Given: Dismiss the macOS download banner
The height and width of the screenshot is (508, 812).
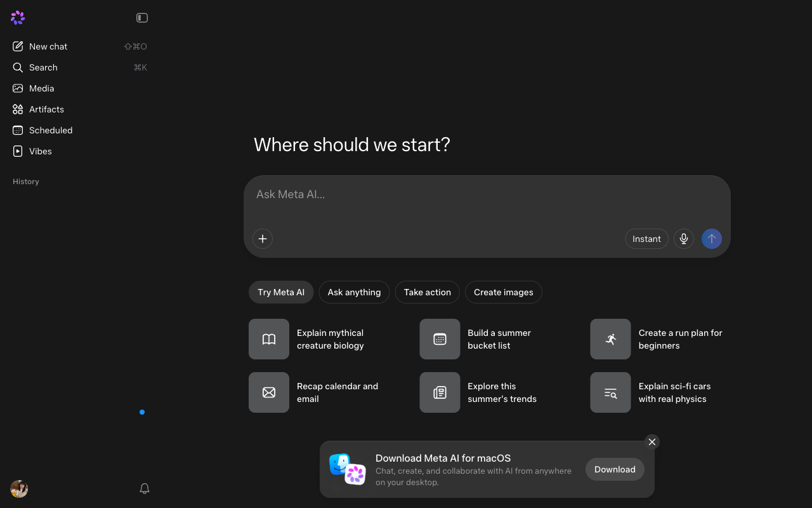Looking at the screenshot, I should coord(652,442).
